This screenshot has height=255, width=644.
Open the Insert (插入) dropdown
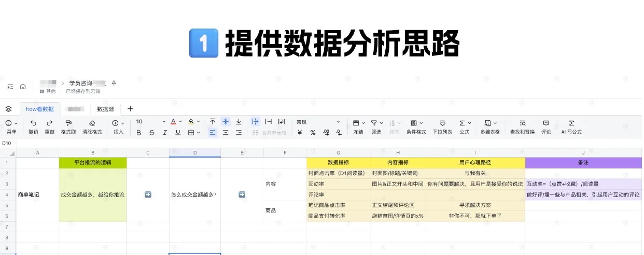pyautogui.click(x=118, y=126)
